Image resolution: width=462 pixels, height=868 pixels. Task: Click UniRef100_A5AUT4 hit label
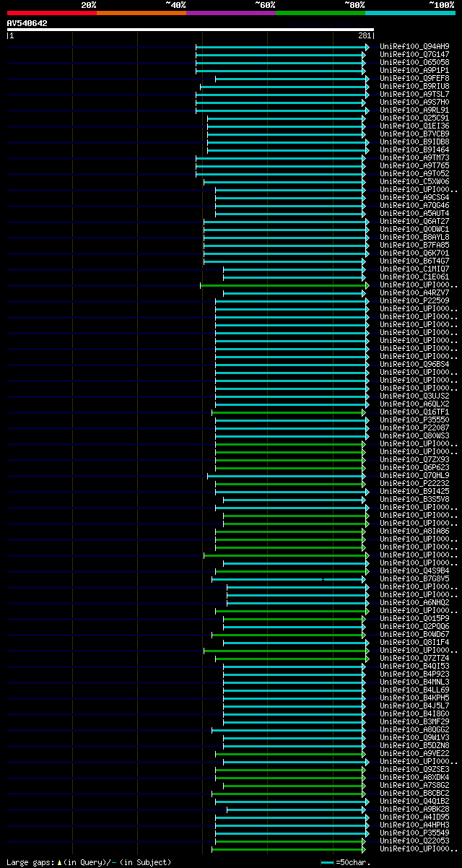point(414,213)
